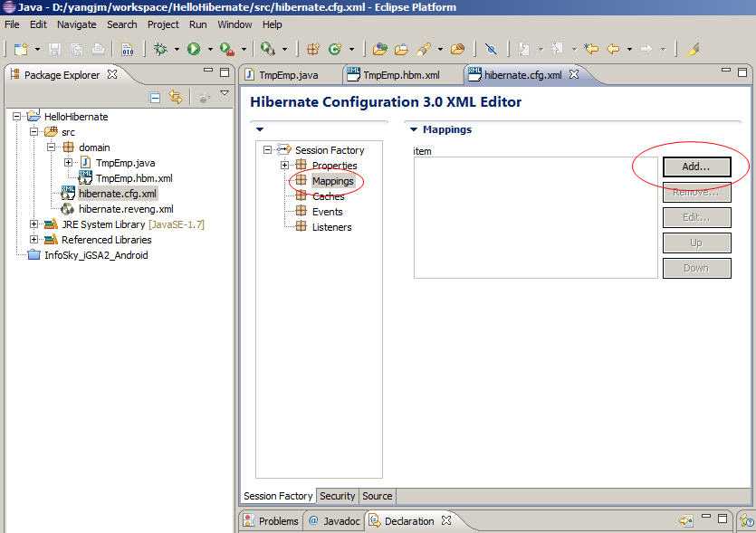Click the Save toolbar icon
The width and height of the screenshot is (756, 533).
pos(54,49)
